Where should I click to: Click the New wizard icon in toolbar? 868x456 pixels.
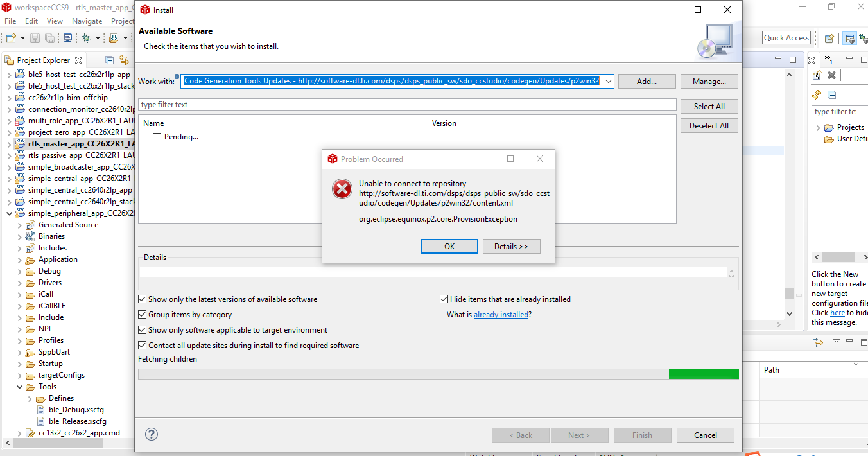[10, 38]
